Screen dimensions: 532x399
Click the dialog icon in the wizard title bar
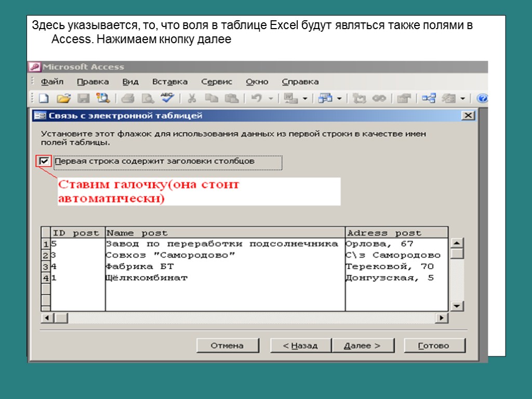[40, 116]
